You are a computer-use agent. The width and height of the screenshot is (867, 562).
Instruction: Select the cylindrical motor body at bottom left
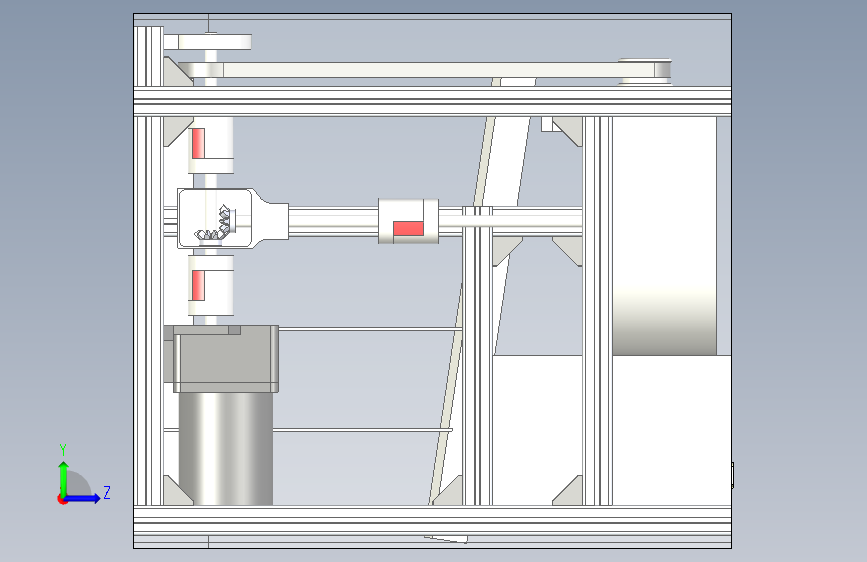[x=226, y=448]
